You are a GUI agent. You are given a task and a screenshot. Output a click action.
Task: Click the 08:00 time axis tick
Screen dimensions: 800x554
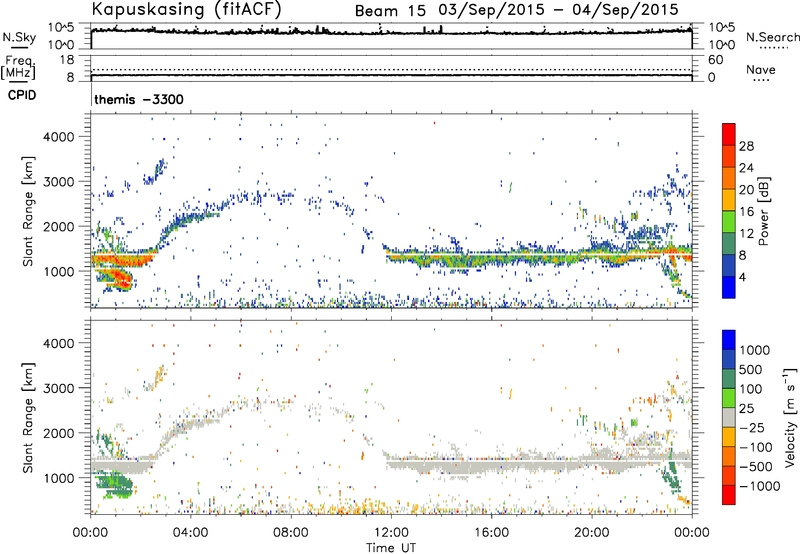291,533
